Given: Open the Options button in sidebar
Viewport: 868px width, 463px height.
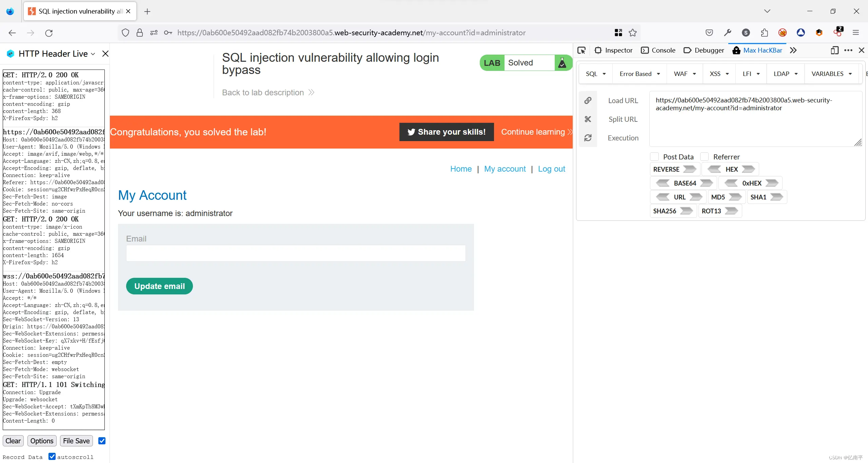Looking at the screenshot, I should 42,441.
